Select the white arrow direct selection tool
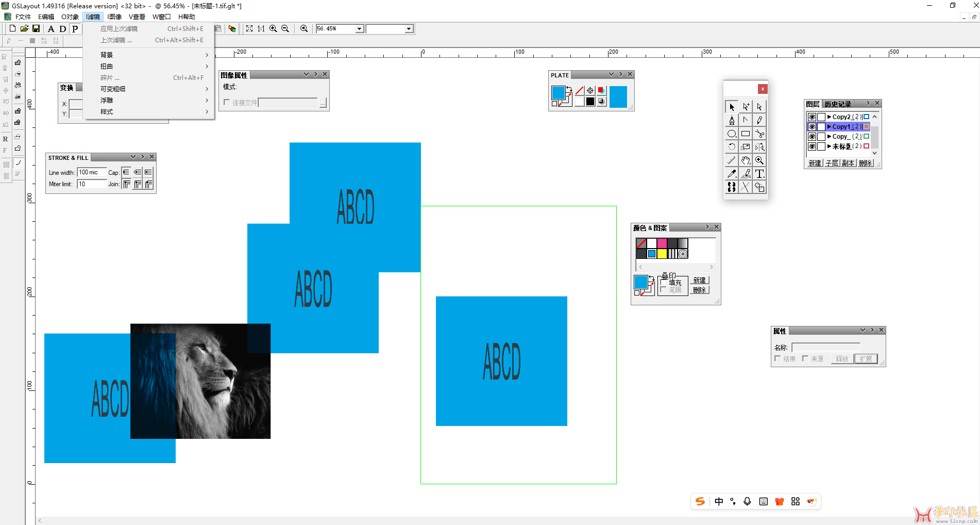The width and height of the screenshot is (980, 525). (759, 107)
